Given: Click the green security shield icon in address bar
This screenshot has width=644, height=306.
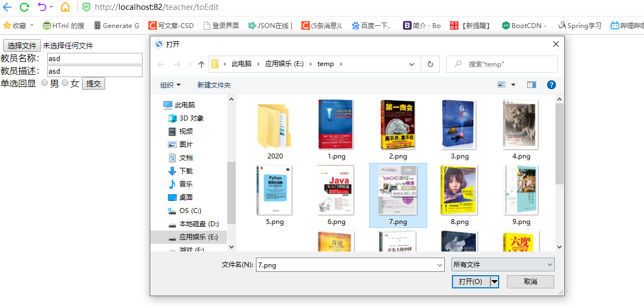Looking at the screenshot, I should [86, 7].
